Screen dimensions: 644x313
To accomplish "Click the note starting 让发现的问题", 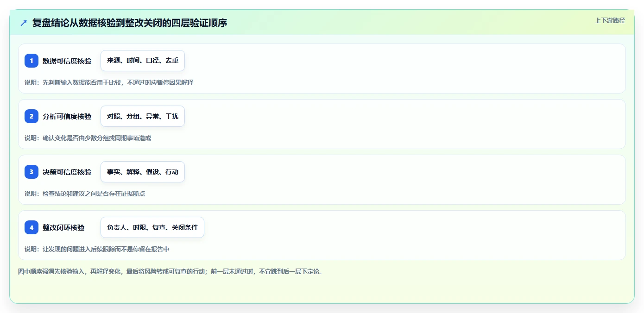I will click(x=97, y=249).
